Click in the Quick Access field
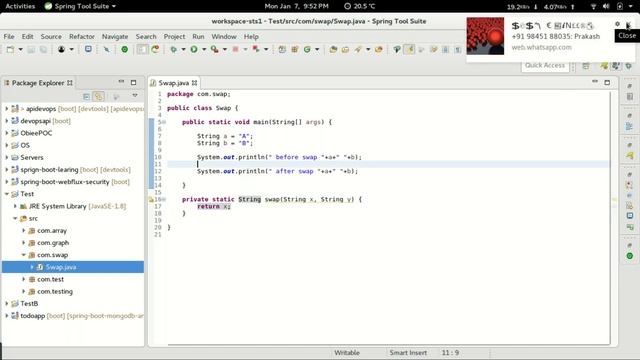 545,65
